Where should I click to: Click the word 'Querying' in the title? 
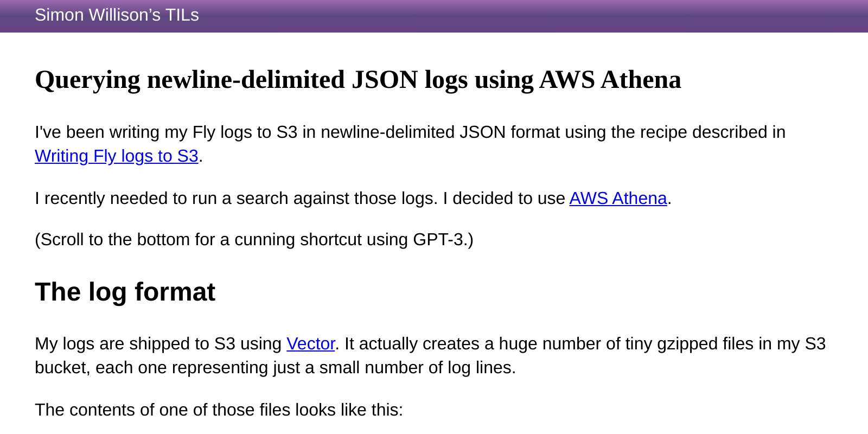coord(87,80)
